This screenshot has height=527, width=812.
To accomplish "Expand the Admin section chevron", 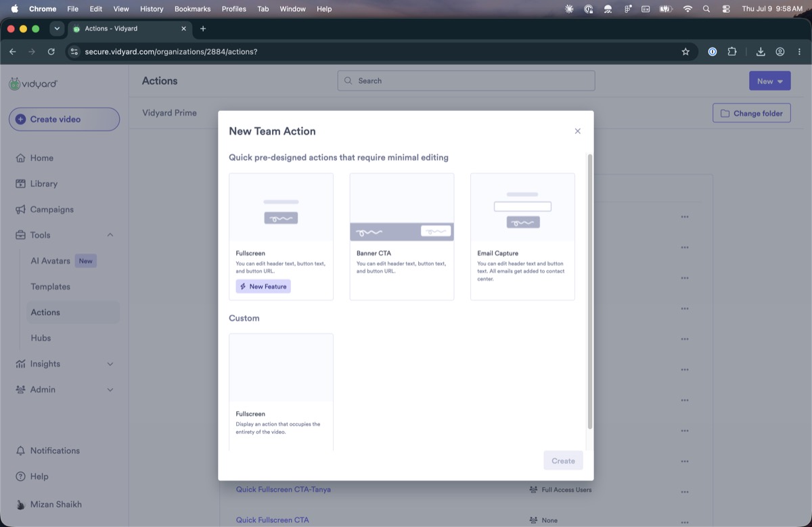I will tap(110, 390).
